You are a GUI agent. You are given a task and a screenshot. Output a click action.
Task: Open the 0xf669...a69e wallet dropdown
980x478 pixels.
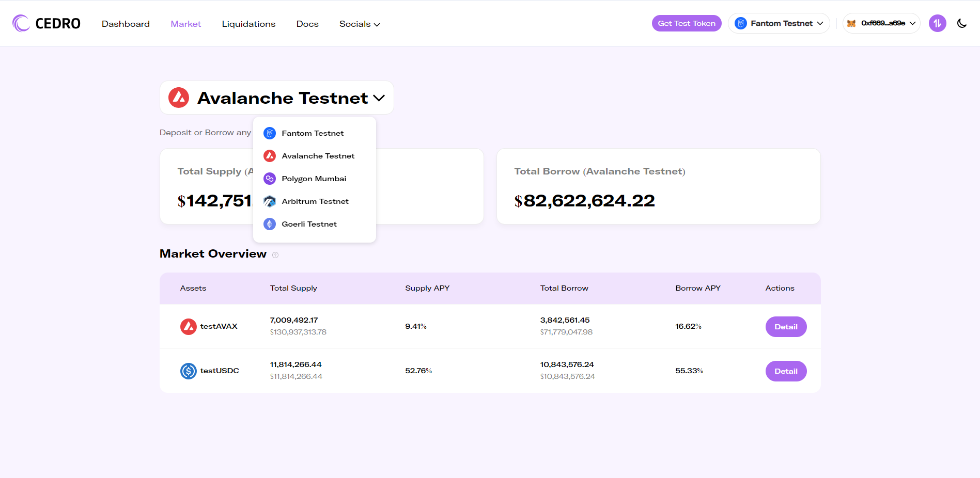click(x=881, y=23)
